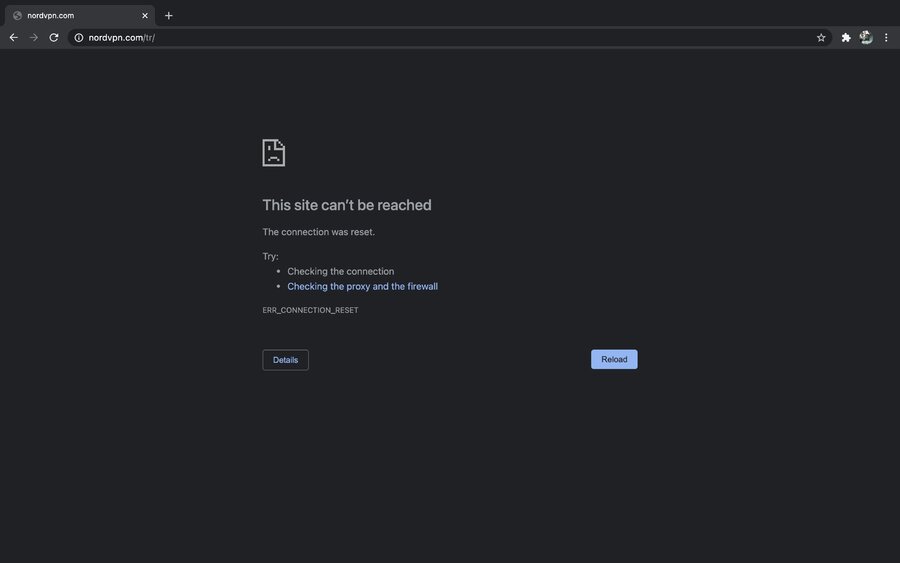Open the profile avatar menu
Viewport: 900px width, 563px height.
click(866, 37)
